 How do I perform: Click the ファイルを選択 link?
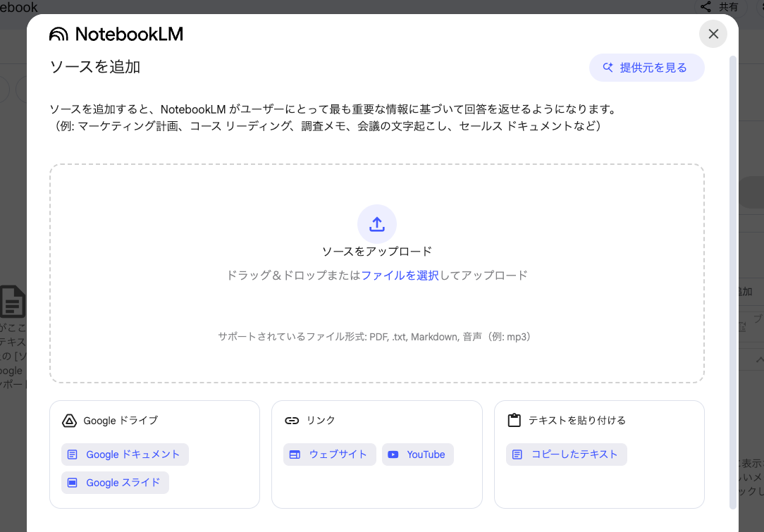400,276
